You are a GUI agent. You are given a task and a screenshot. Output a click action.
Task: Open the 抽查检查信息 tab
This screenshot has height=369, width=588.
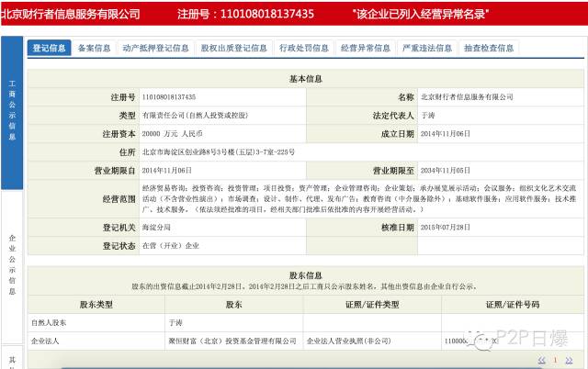pos(489,48)
